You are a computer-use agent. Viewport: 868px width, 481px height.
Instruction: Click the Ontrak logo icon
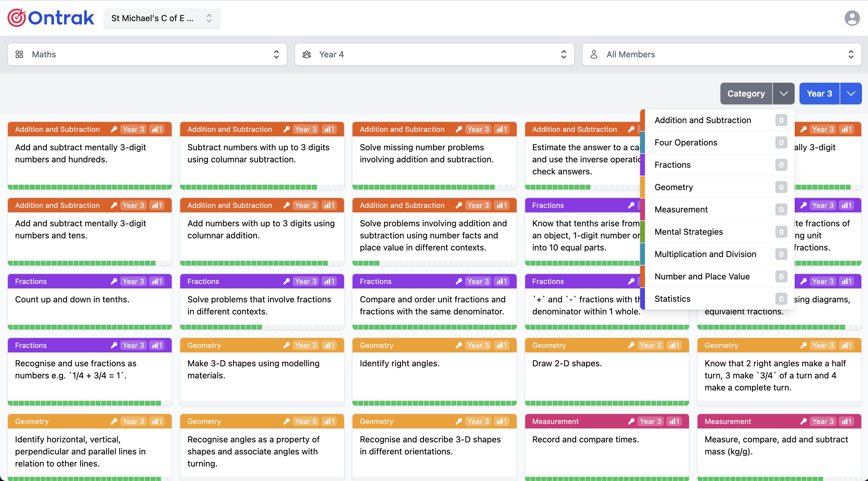[17, 18]
